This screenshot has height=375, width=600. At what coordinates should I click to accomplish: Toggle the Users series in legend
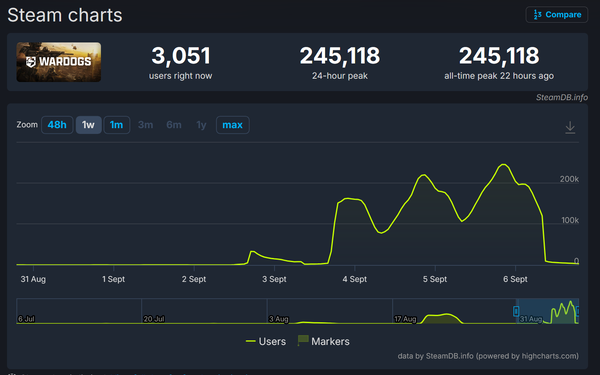pos(266,341)
